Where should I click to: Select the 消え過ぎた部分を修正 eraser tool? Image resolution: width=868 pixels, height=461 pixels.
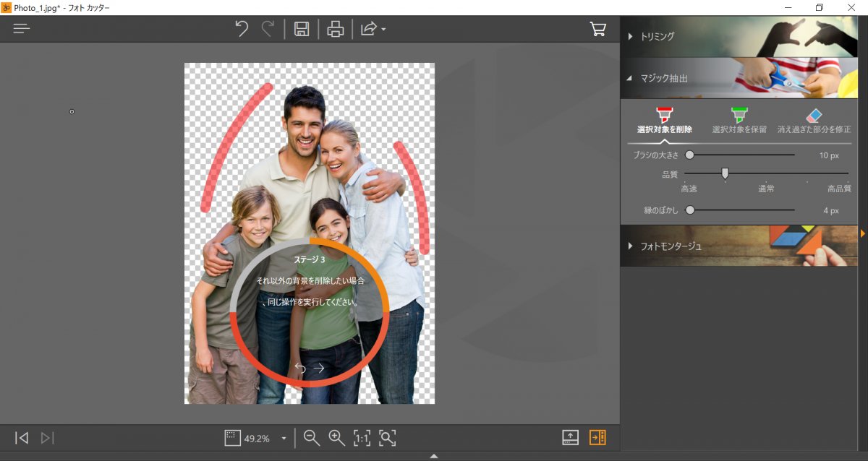(x=814, y=121)
